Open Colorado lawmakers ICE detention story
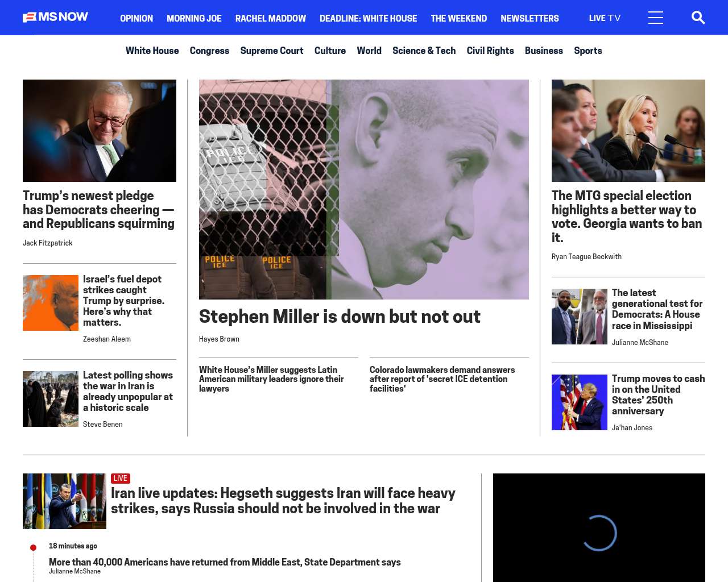This screenshot has width=728, height=582. [442, 379]
